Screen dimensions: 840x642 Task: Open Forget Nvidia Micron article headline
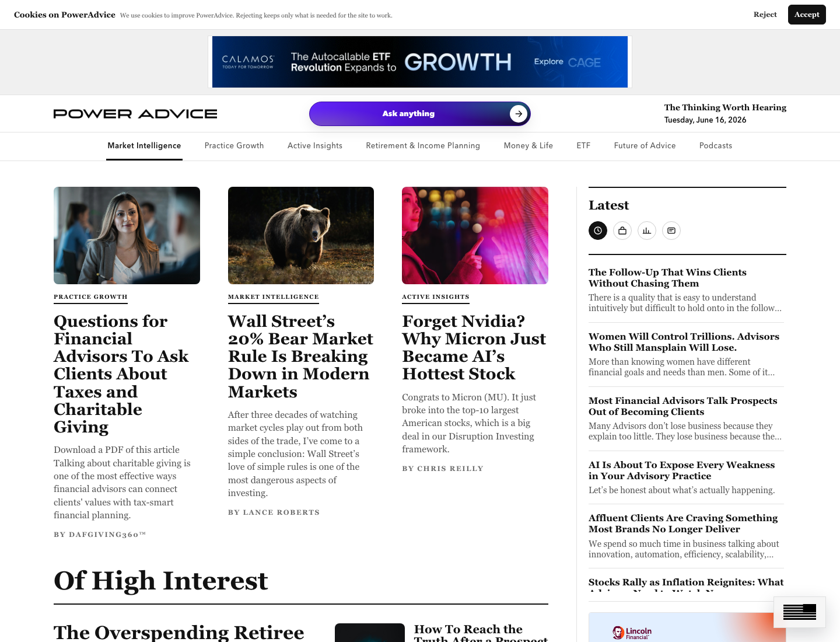474,348
